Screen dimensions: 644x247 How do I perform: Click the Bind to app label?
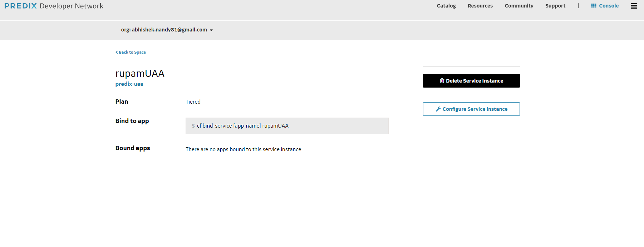132,121
